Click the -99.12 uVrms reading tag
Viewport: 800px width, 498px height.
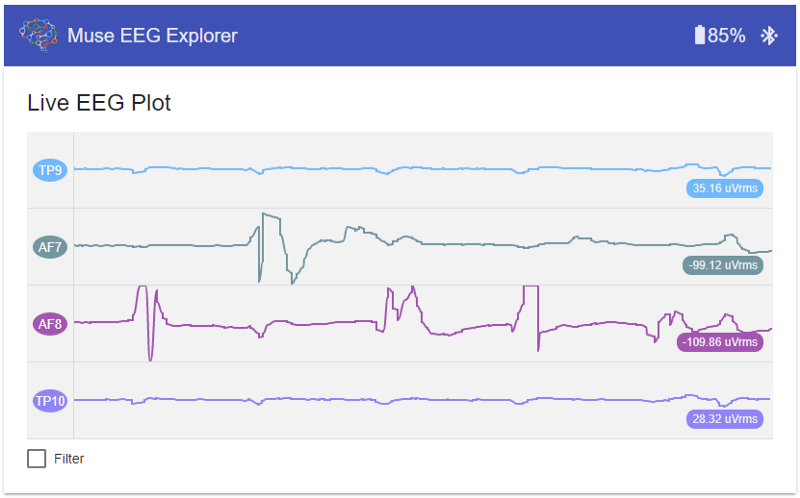(x=722, y=265)
